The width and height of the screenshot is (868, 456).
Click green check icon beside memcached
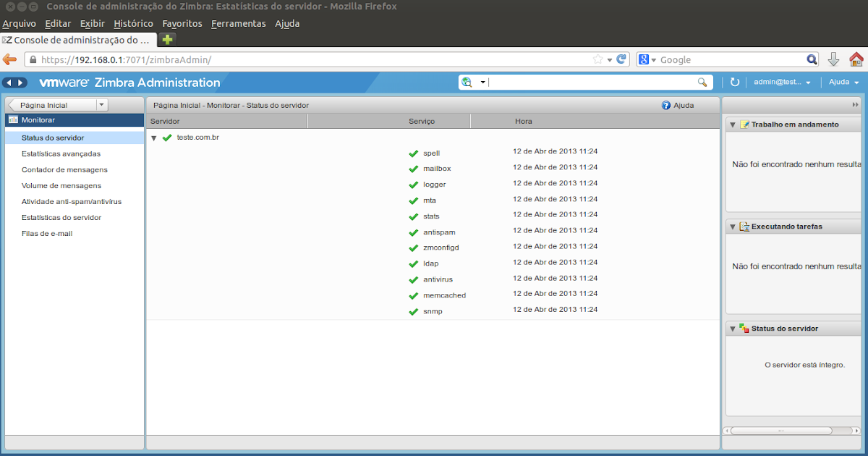point(413,296)
